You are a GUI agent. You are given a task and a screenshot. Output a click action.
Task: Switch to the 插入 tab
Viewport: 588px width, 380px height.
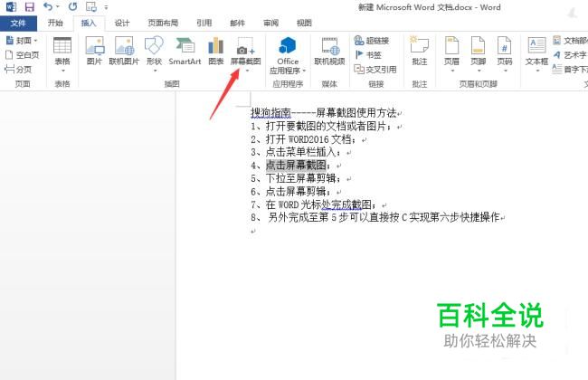(89, 24)
